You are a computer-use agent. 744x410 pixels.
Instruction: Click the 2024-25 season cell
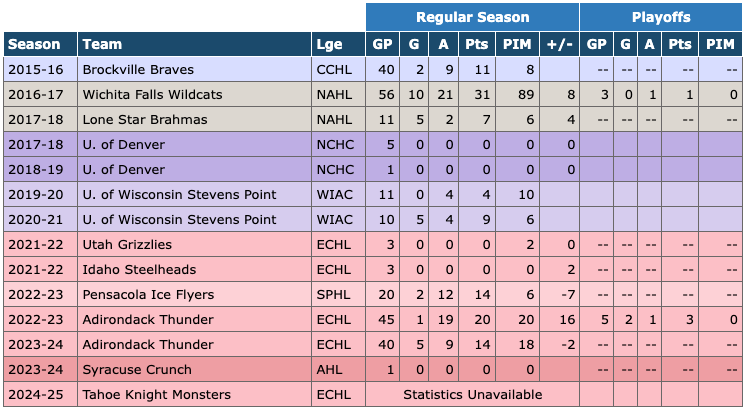pyautogui.click(x=35, y=395)
